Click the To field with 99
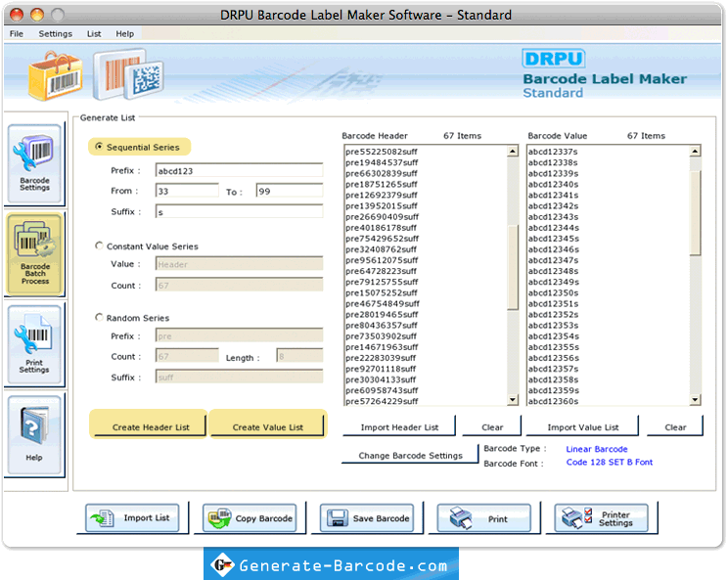728x580 pixels. point(290,191)
